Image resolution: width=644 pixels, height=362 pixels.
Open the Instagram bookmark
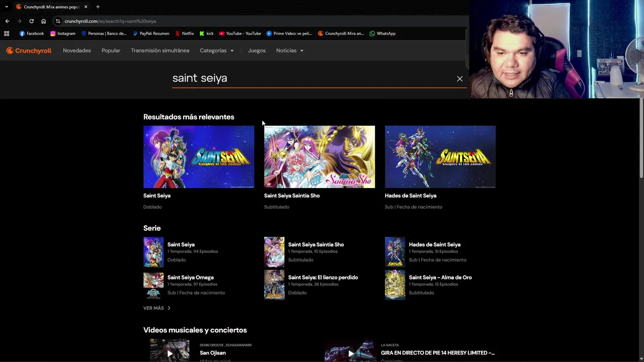tap(63, 33)
